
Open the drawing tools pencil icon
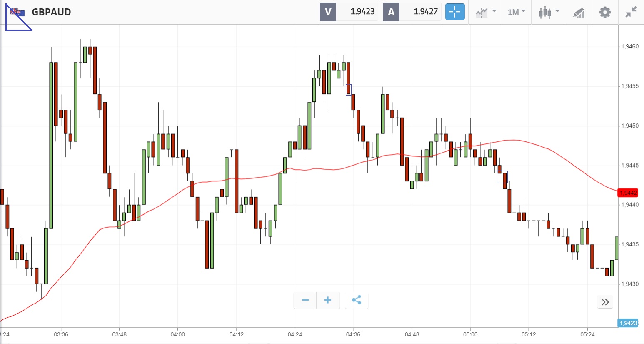(579, 12)
